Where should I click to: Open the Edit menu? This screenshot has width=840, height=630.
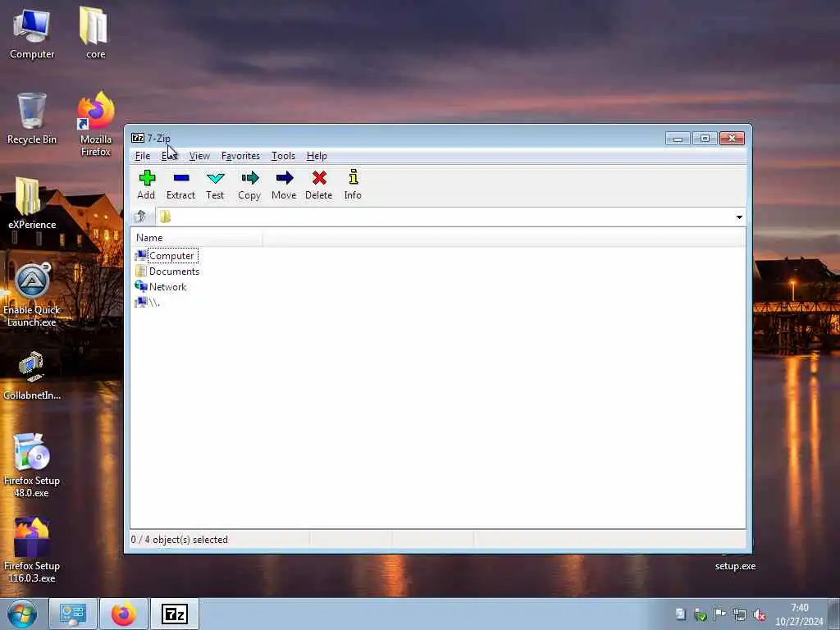[169, 156]
